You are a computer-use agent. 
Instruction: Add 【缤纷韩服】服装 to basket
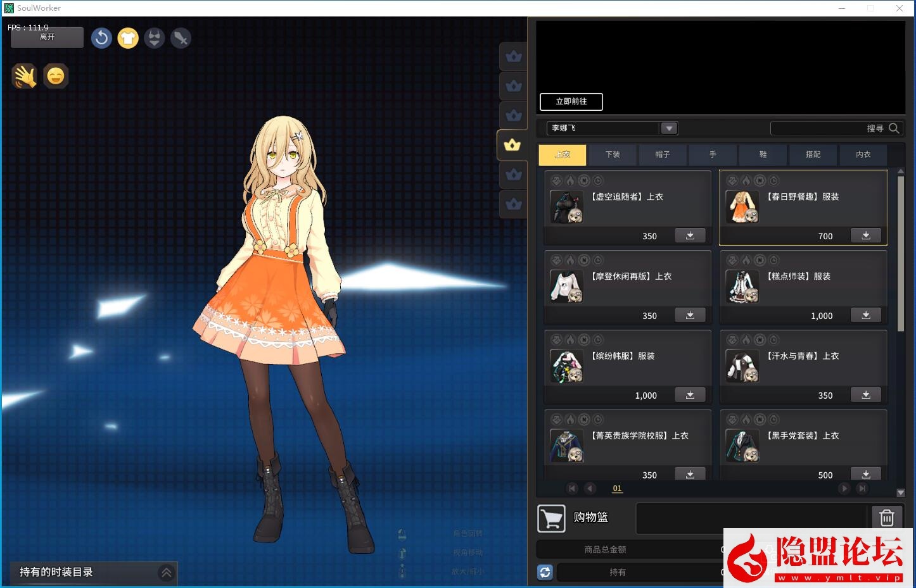point(690,395)
